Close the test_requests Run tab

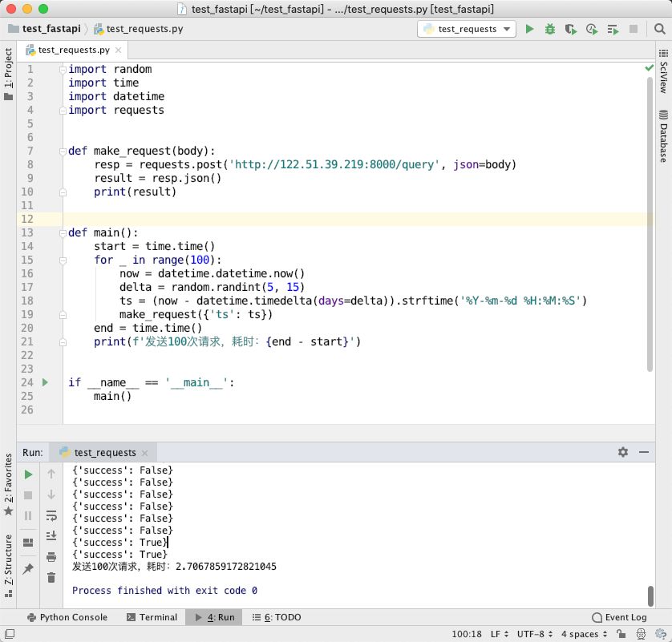(145, 453)
